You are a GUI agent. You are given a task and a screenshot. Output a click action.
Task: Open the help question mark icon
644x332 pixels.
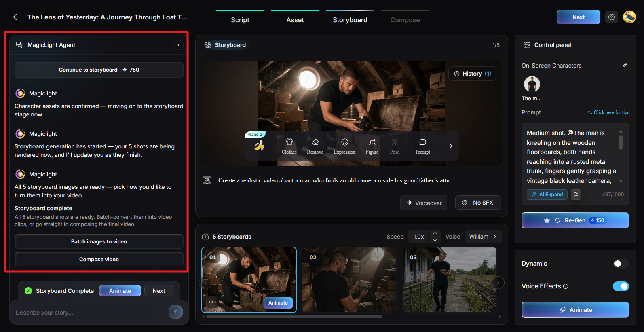612,17
